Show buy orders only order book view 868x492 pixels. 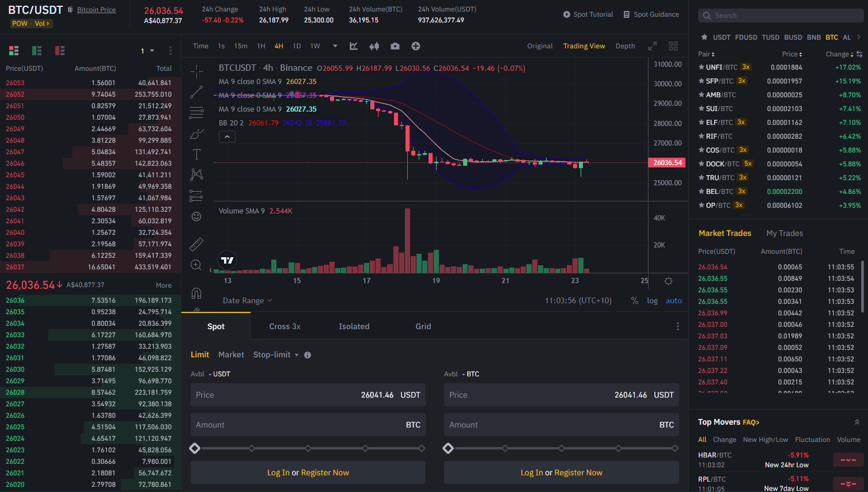click(37, 51)
